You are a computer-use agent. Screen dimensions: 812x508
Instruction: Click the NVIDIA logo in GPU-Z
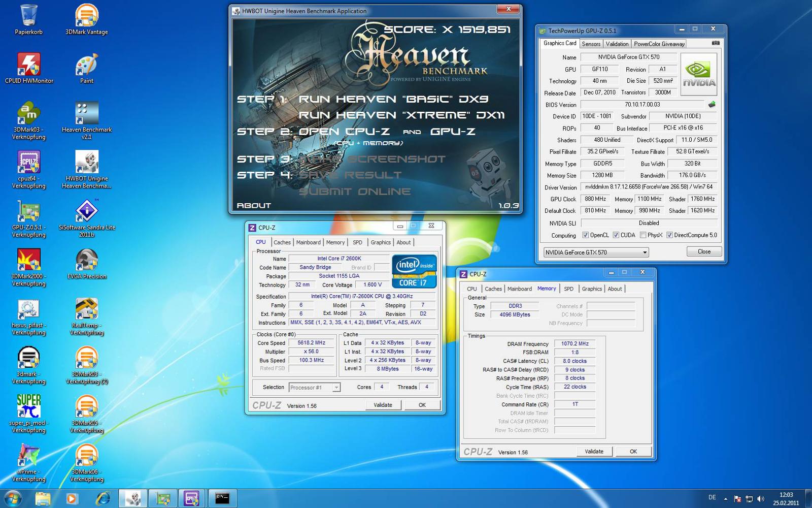(699, 74)
